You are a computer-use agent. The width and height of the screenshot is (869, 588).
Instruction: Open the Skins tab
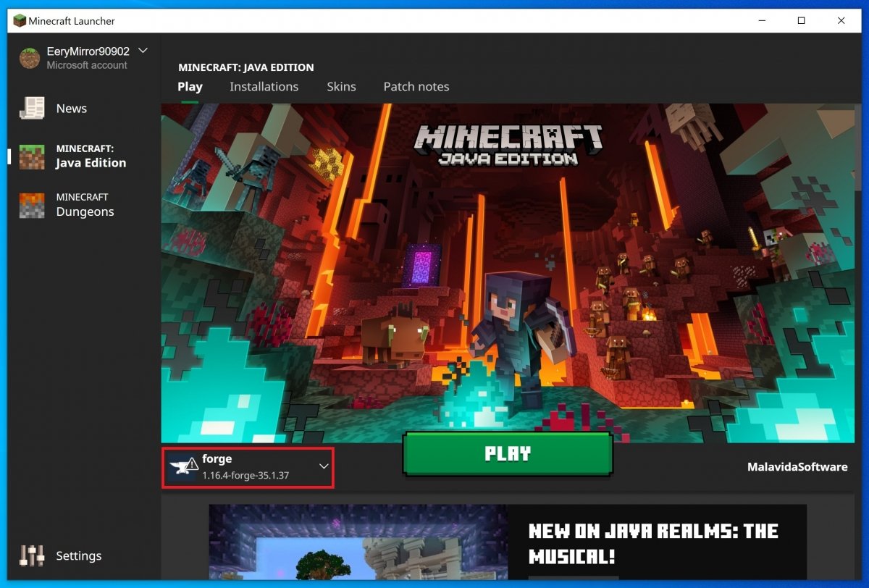(x=341, y=86)
